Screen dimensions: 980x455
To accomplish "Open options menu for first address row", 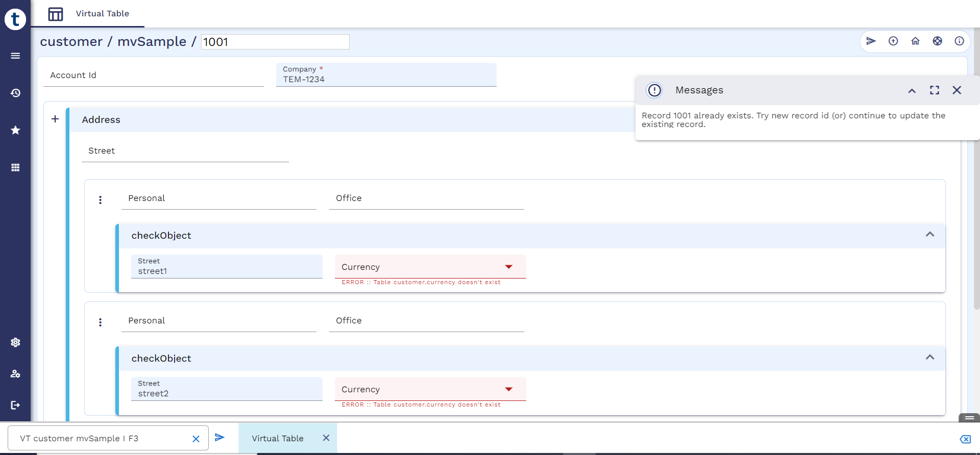I will point(100,200).
